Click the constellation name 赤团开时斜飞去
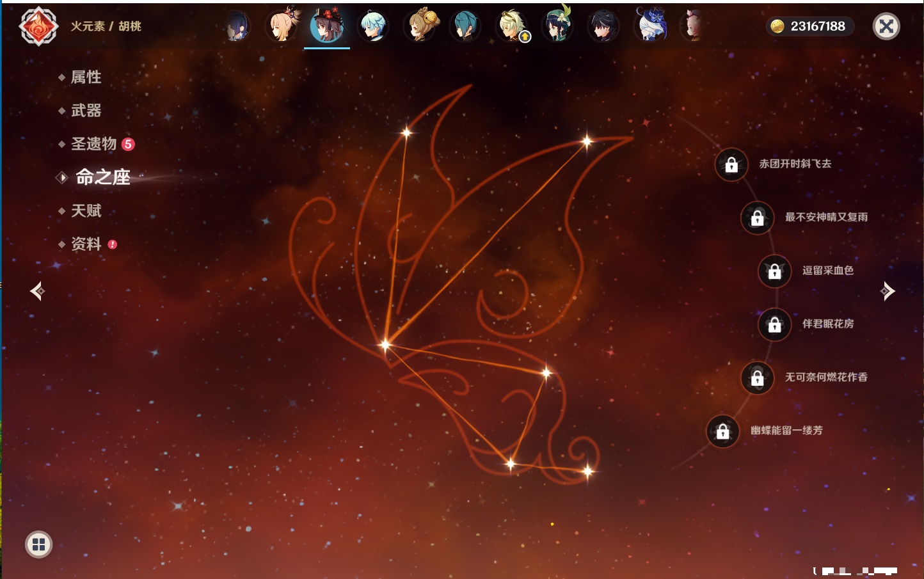This screenshot has height=579, width=924. 795,164
